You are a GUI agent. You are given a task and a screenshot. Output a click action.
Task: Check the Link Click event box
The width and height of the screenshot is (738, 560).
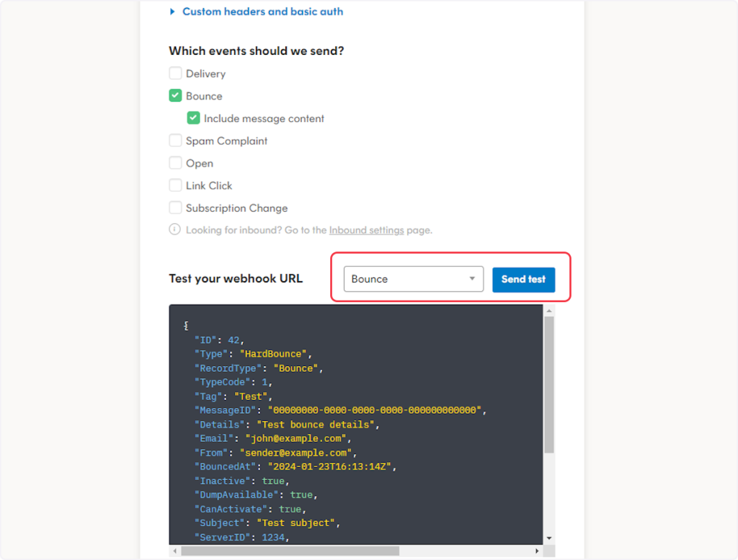pos(175,185)
